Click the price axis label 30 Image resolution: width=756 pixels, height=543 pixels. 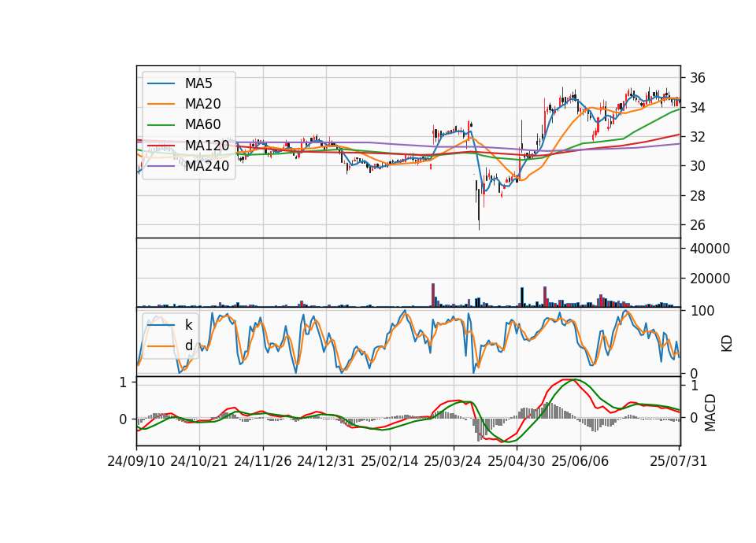698,166
